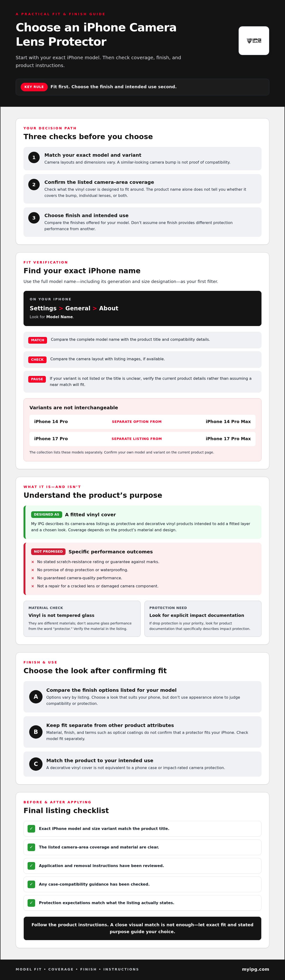Select step 2 circle badge
The height and width of the screenshot is (980, 285).
click(34, 185)
